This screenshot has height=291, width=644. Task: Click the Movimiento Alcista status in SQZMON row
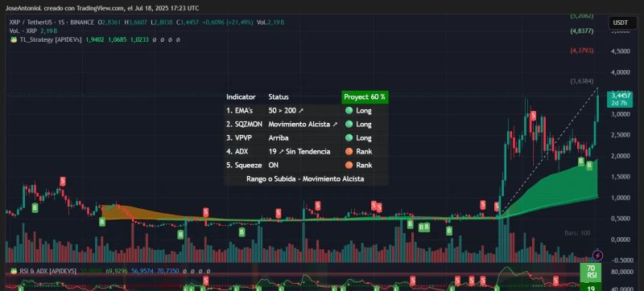[303, 124]
